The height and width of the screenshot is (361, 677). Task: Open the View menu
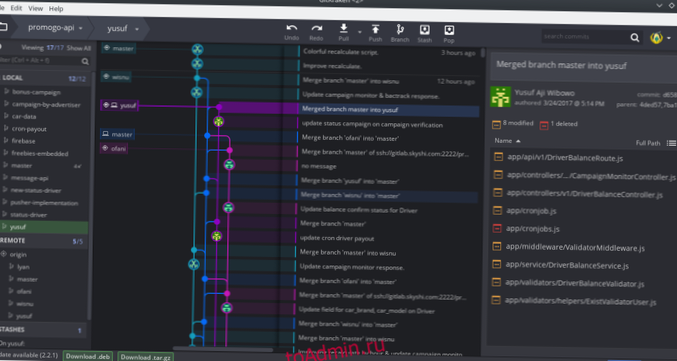point(35,9)
